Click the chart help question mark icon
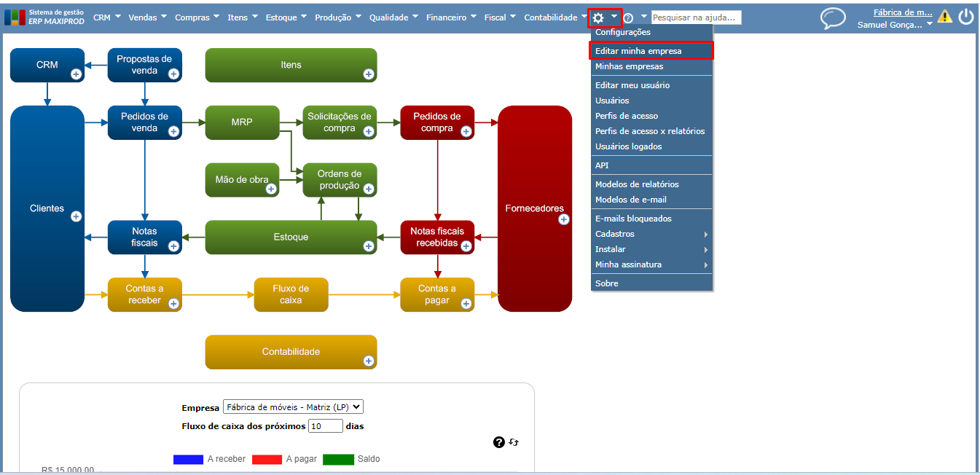The image size is (980, 475). pos(499,442)
